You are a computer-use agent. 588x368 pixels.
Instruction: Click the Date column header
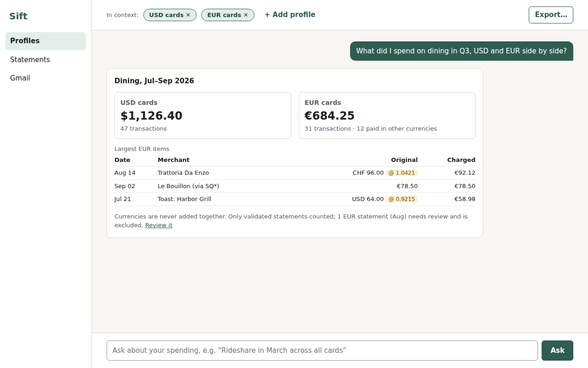coord(122,160)
